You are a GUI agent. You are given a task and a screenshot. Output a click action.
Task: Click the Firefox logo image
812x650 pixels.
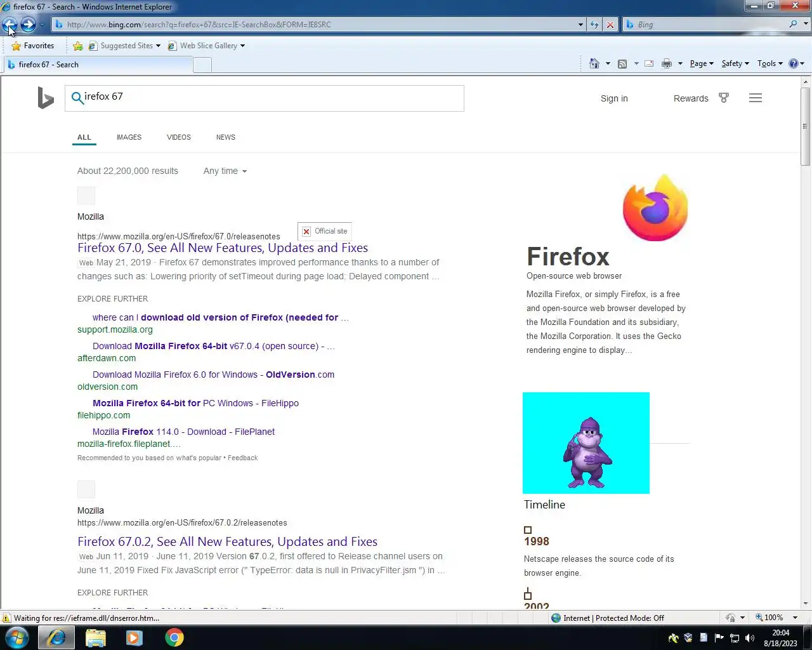click(x=655, y=208)
